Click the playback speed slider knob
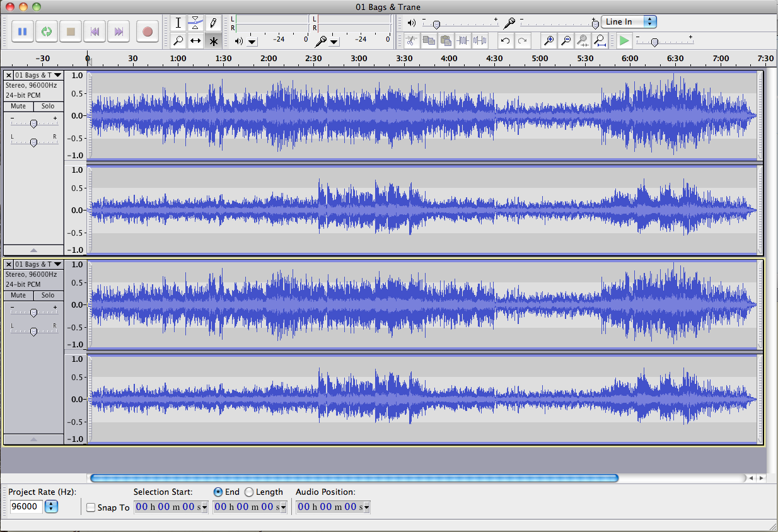 (655, 42)
